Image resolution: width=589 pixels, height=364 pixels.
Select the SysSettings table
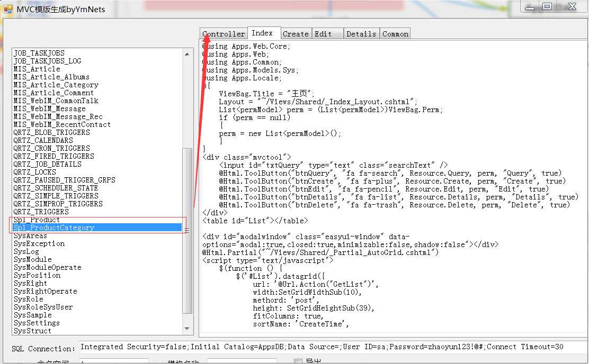[x=37, y=323]
